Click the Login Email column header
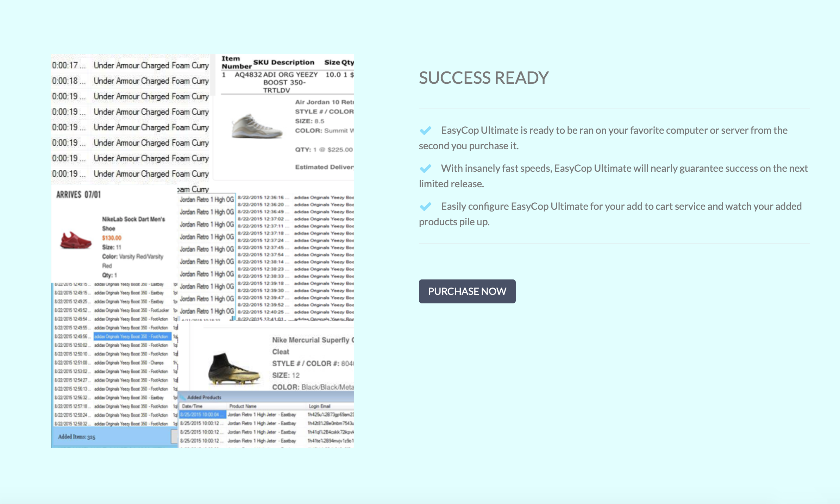 [319, 406]
